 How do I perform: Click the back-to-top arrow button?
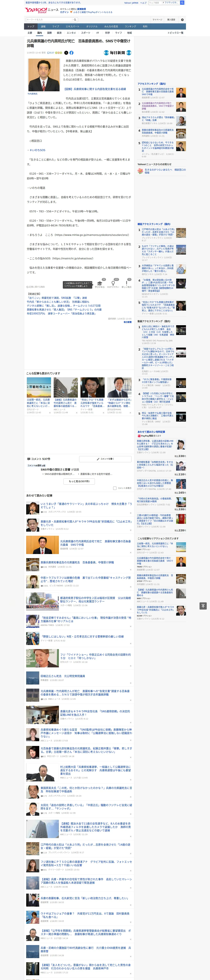coord(203,606)
